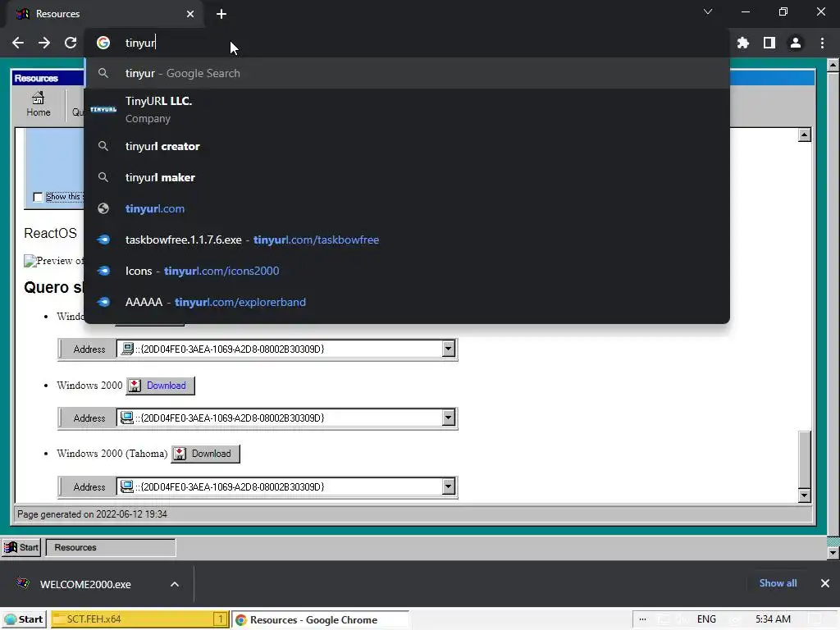Open the WELCOME2000.exe download options chevron
Viewport: 840px width, 630px height.
tap(175, 584)
